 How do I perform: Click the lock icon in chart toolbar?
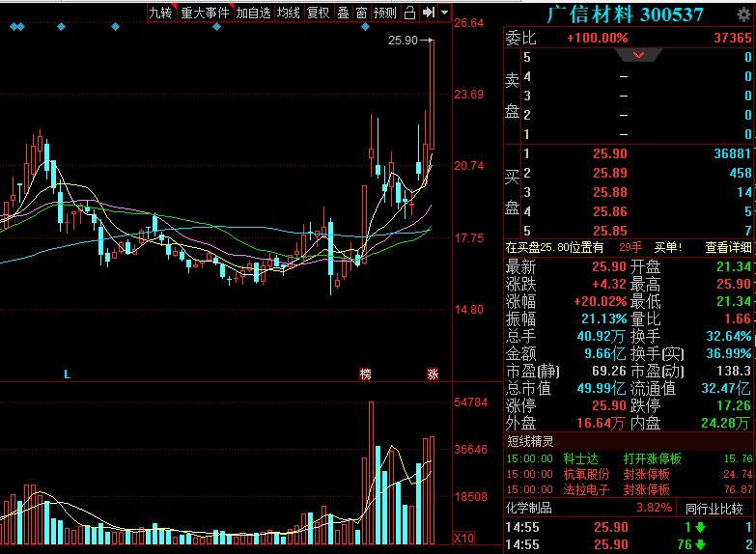click(x=409, y=13)
